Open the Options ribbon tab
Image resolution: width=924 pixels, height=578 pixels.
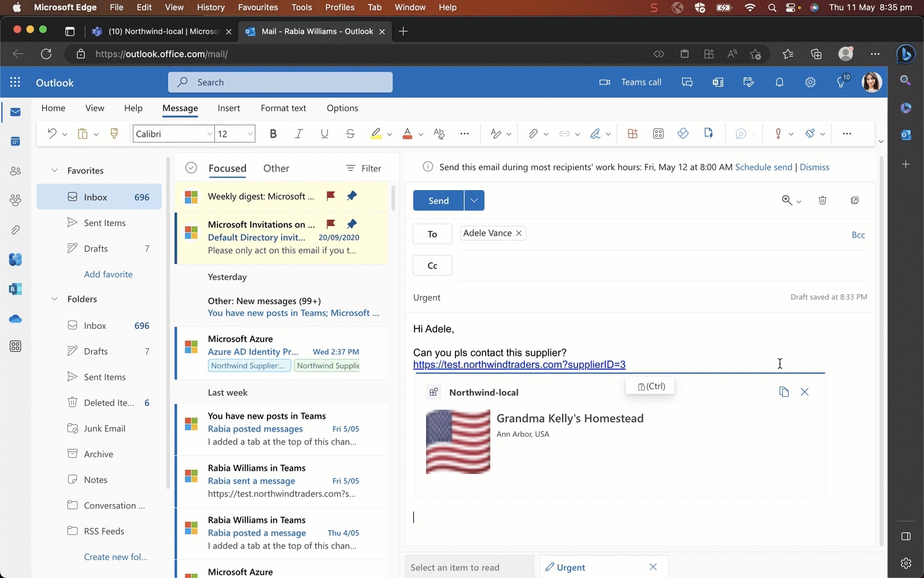(343, 108)
